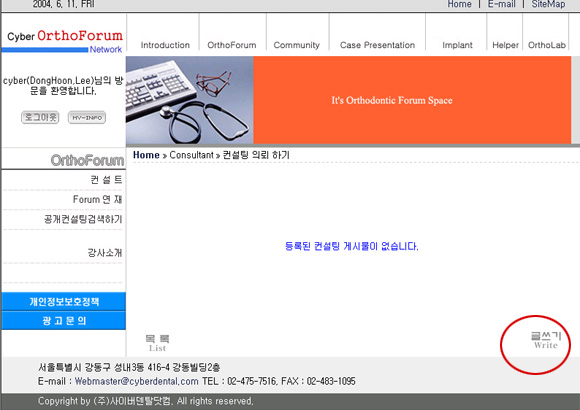Open 개인정보보호정책 privacy policy banner
Image resolution: width=580 pixels, height=410 pixels.
[64, 301]
